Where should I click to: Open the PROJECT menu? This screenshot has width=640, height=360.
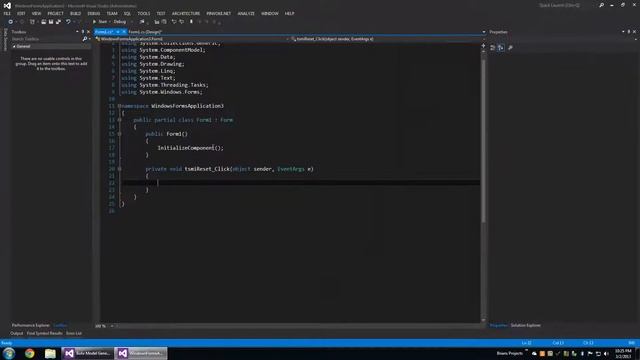[55, 13]
